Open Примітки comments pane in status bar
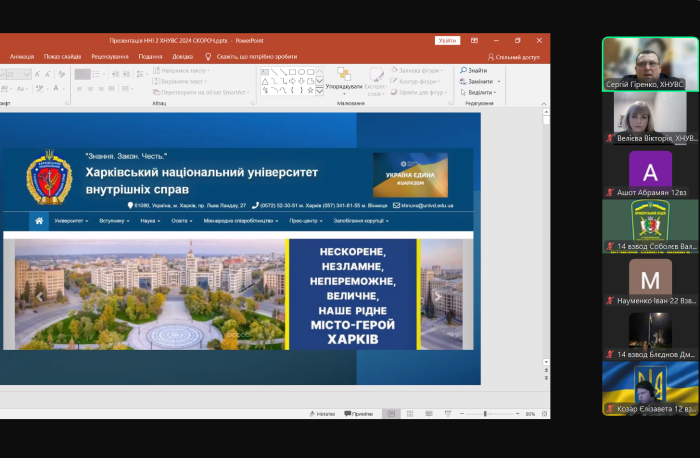 click(358, 413)
